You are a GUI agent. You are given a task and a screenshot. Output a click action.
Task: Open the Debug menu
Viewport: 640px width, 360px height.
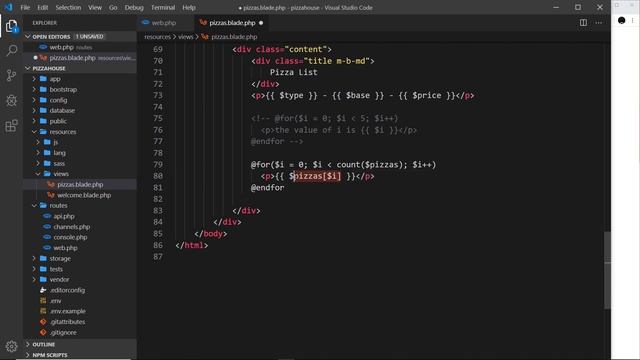(x=134, y=7)
